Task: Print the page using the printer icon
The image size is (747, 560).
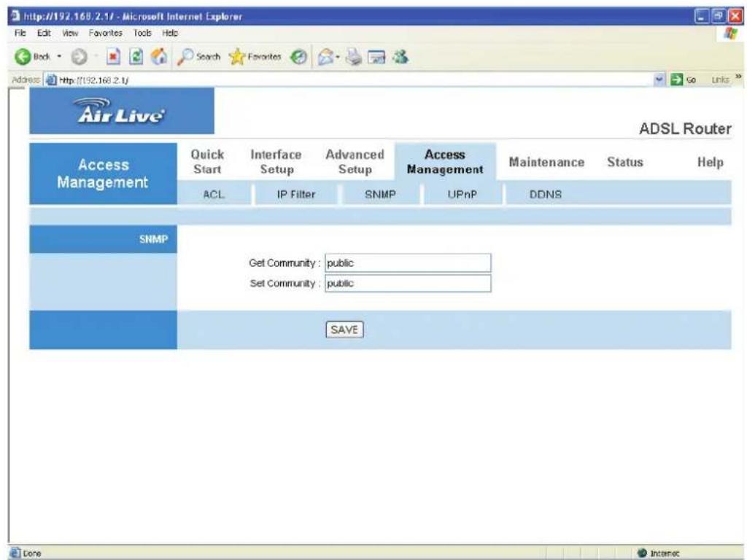Action: pyautogui.click(x=354, y=57)
